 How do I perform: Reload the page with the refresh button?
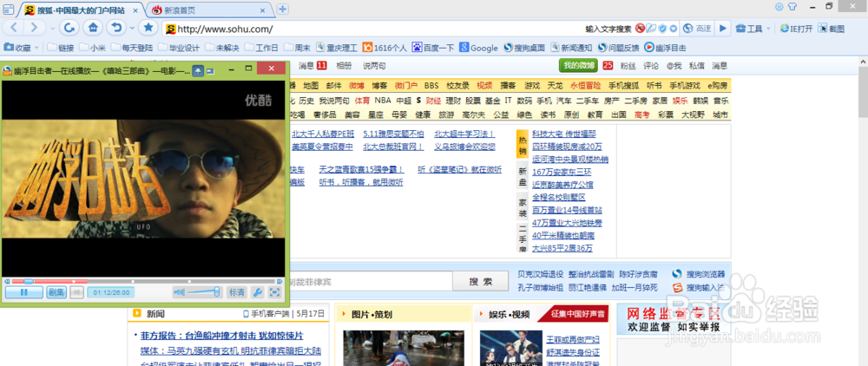click(x=69, y=28)
